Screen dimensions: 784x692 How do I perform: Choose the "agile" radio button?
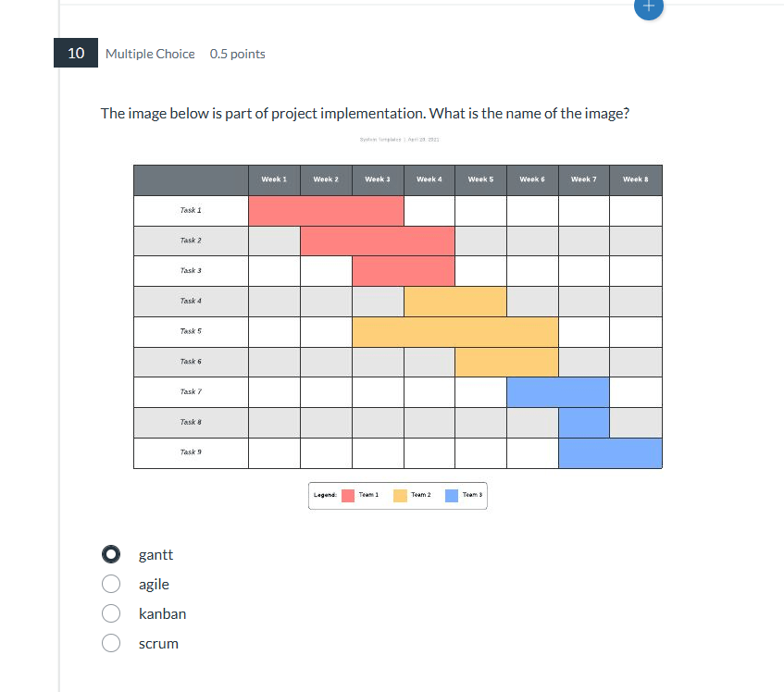[112, 585]
